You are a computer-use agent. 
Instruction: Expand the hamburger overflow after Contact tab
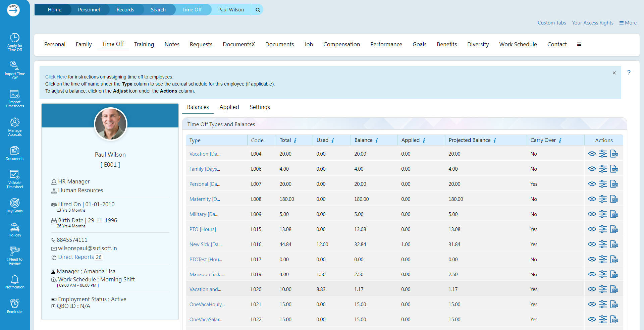point(579,44)
